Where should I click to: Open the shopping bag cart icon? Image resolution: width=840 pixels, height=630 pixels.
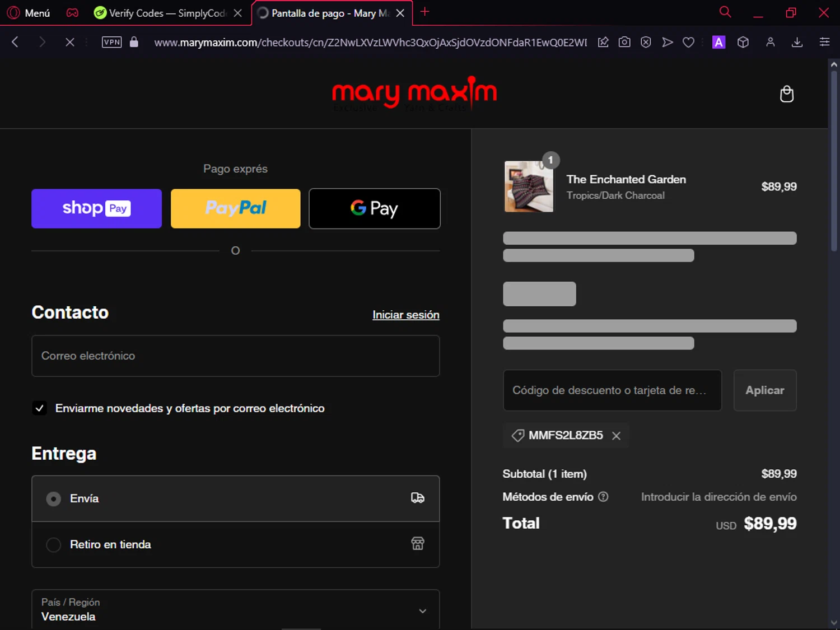pyautogui.click(x=787, y=94)
